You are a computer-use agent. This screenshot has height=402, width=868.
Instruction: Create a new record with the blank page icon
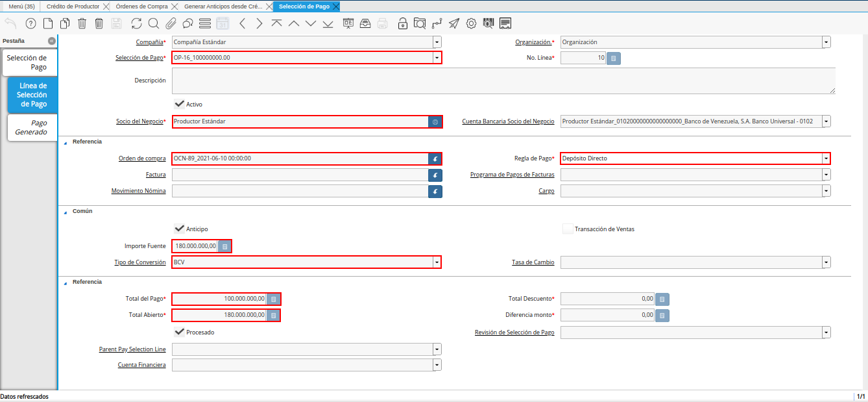48,24
